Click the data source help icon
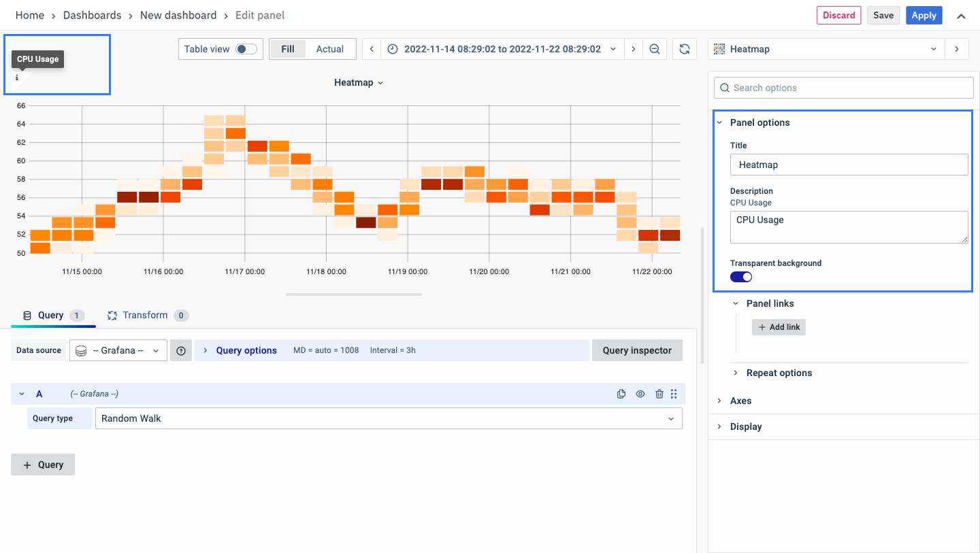Viewport: 980px width, 553px height. coord(181,350)
